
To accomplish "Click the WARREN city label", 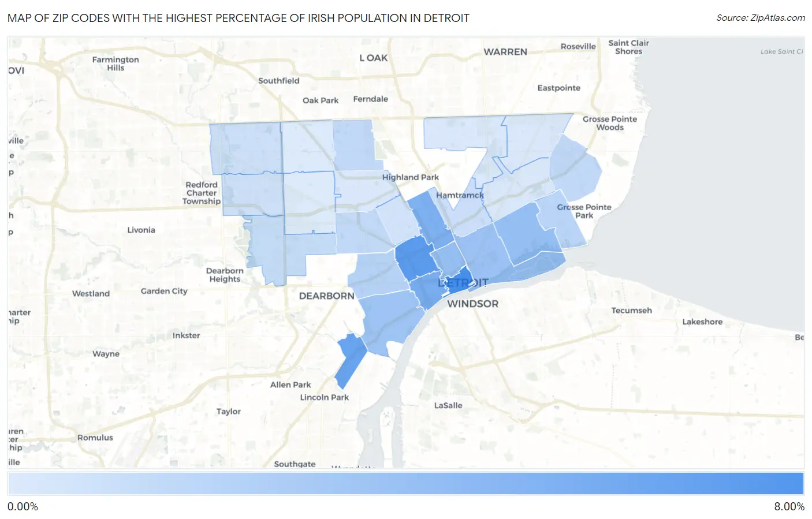I will [x=505, y=52].
